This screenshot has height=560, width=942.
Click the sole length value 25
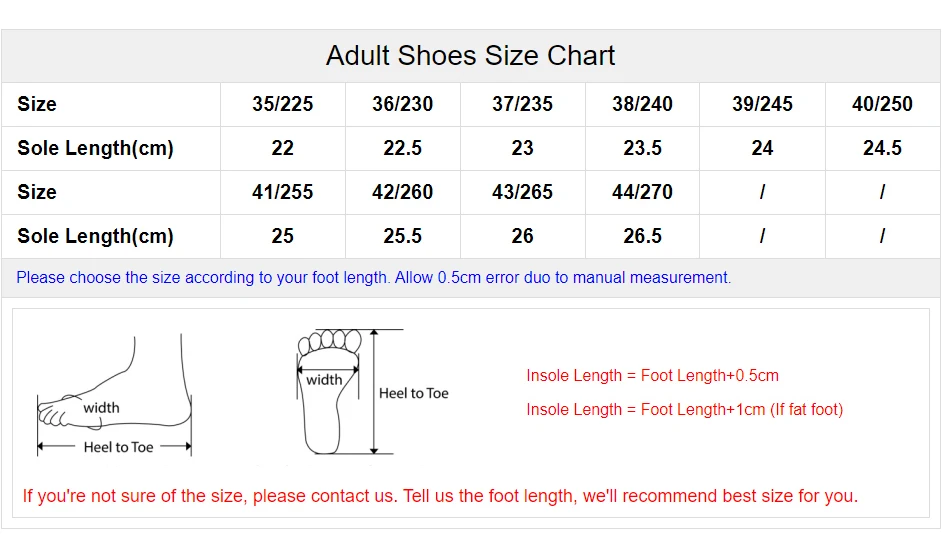pos(282,236)
